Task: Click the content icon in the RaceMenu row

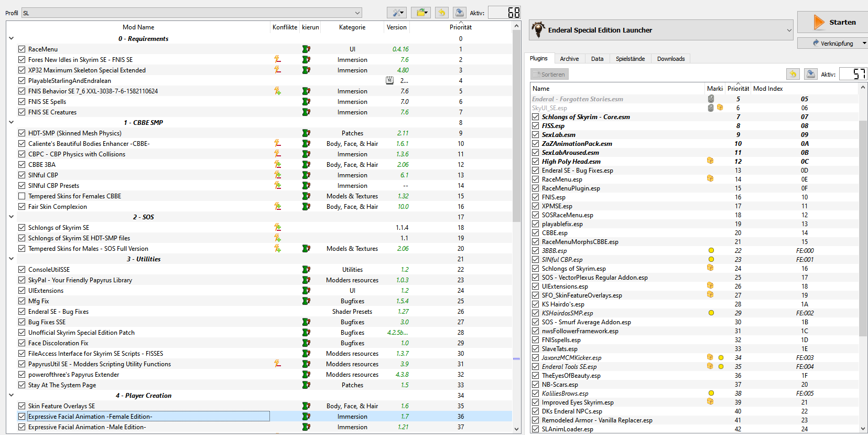Action: (306, 49)
